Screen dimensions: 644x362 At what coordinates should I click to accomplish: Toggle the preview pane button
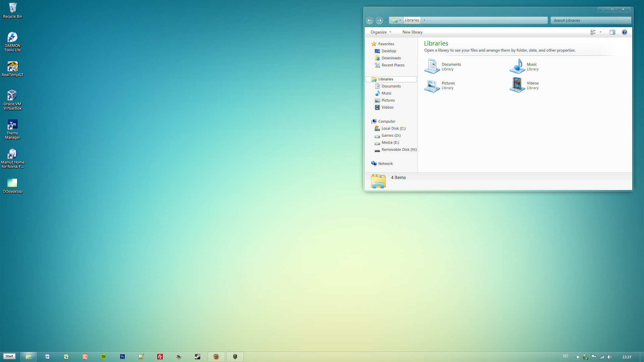pyautogui.click(x=612, y=32)
